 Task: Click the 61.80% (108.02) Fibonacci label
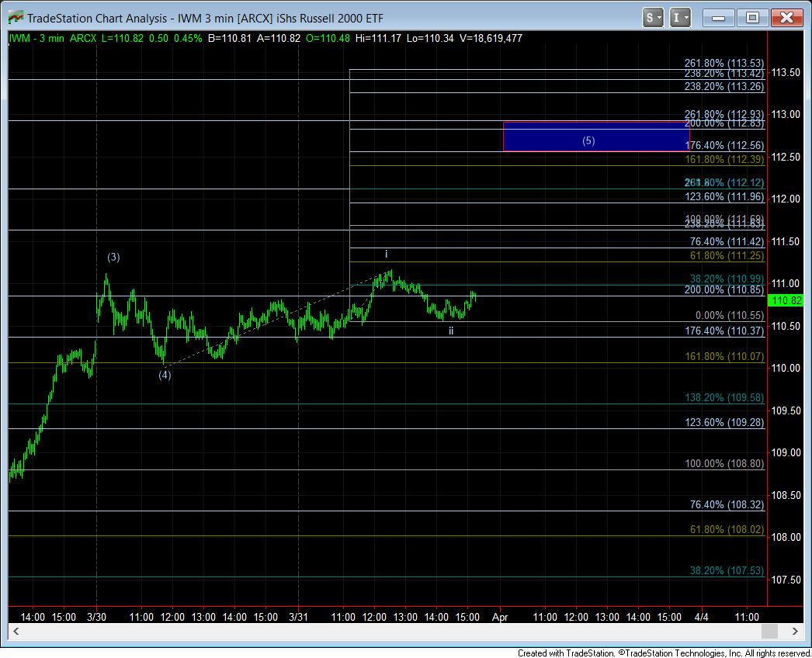click(727, 530)
